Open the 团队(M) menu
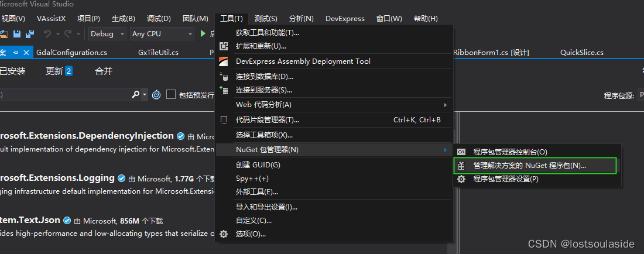Screen dimensions: 644x254 point(196,19)
